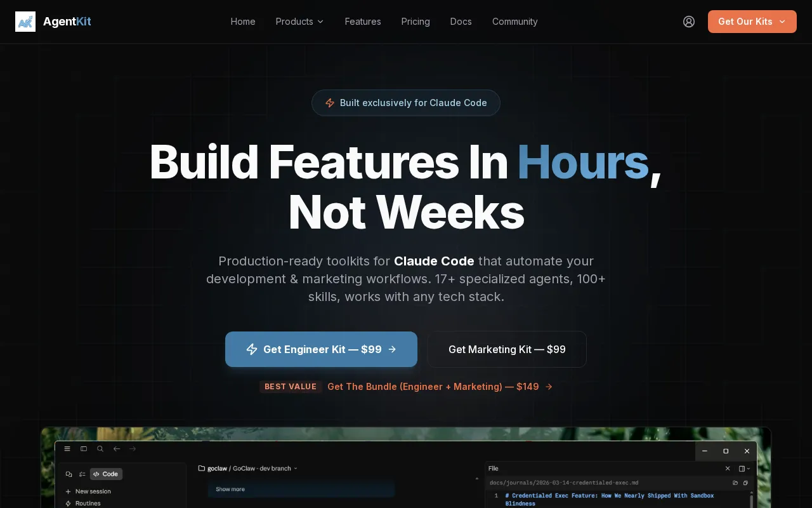The width and height of the screenshot is (812, 508).
Task: Open the Features nav item
Action: (363, 22)
